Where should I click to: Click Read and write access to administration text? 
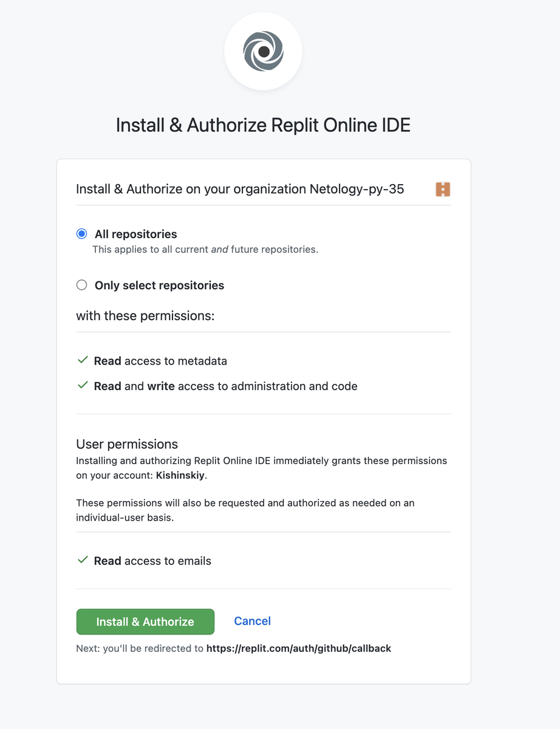point(226,386)
